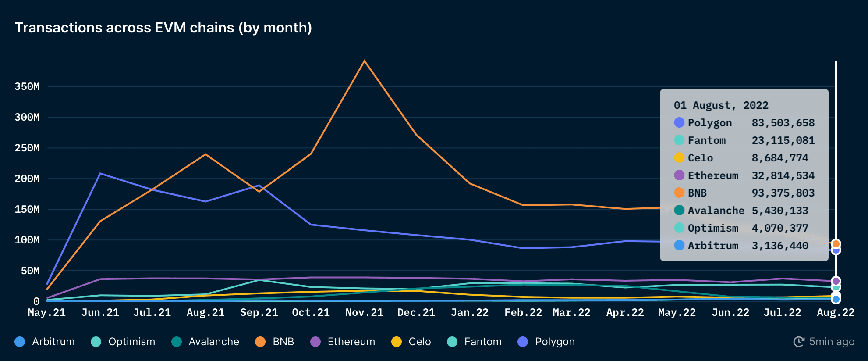Click the Polygon dot in tooltip
Viewport: 868px width, 361px height.
pyautogui.click(x=679, y=123)
